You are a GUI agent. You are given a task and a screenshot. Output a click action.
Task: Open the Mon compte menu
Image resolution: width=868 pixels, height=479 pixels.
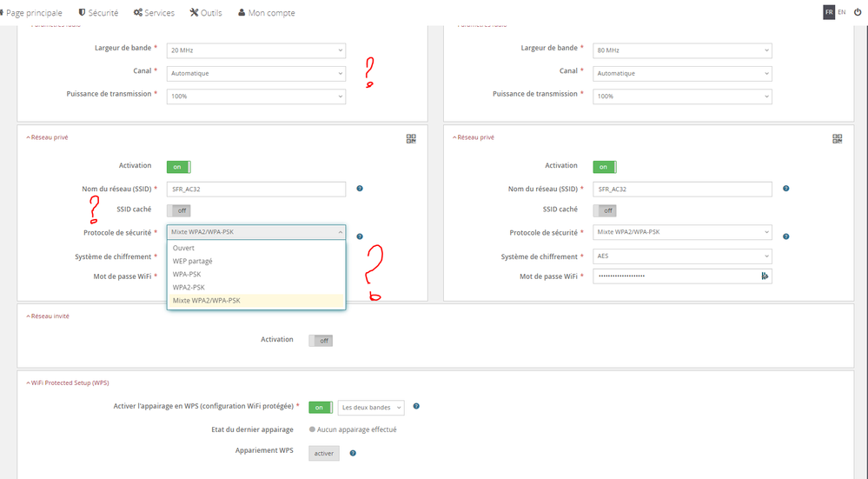(x=267, y=13)
